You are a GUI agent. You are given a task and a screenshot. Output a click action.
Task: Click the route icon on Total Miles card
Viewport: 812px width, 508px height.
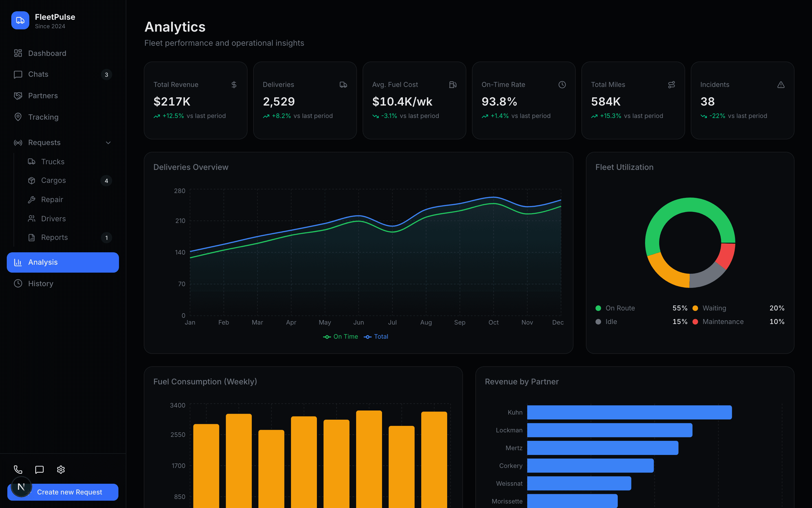[671, 85]
